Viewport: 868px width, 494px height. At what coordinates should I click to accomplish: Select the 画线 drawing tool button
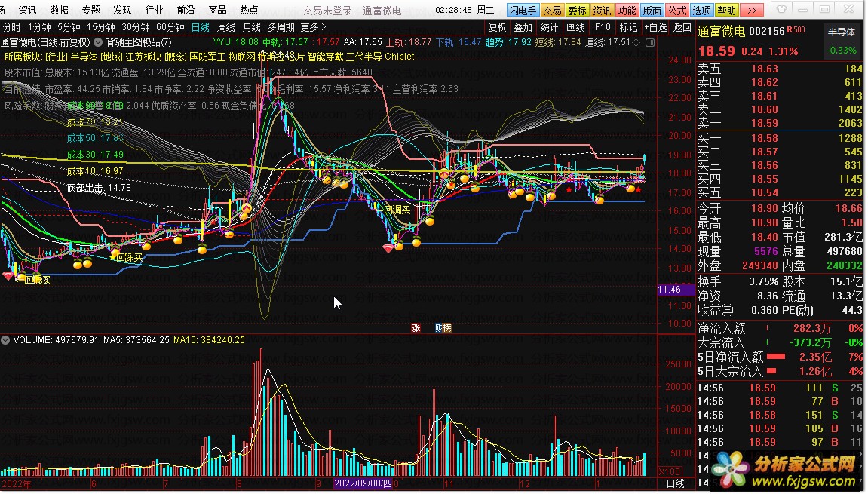[575, 27]
